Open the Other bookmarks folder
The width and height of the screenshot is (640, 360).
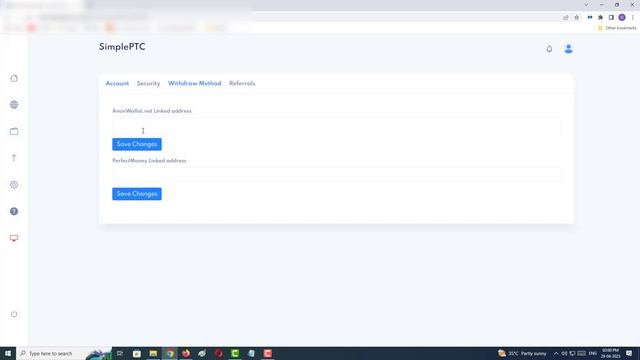coord(617,28)
